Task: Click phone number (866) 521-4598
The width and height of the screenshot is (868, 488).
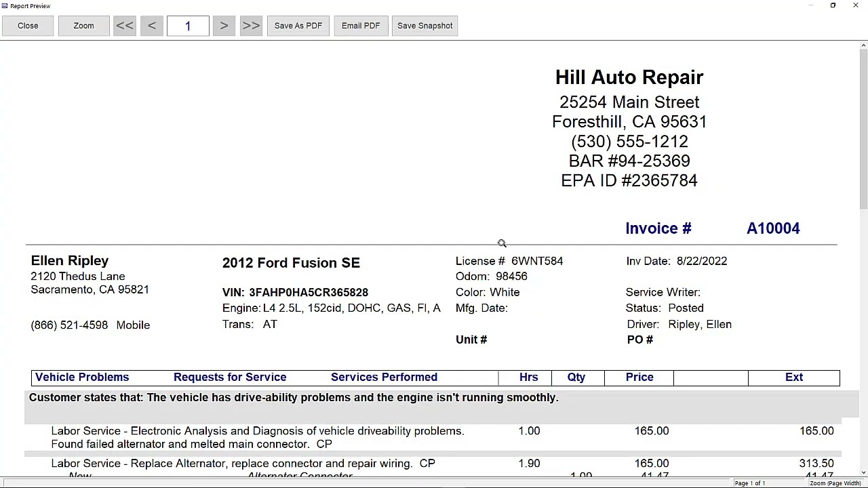Action: (69, 325)
